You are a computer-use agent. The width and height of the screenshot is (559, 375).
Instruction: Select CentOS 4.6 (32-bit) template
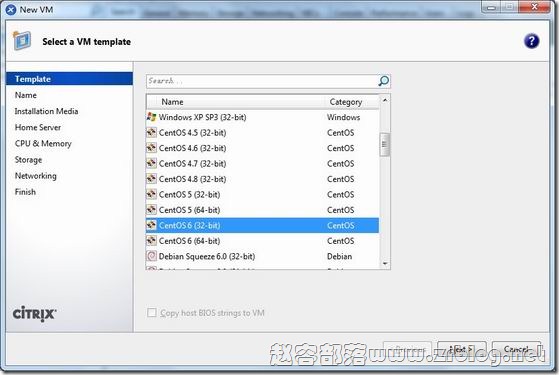tap(262, 148)
